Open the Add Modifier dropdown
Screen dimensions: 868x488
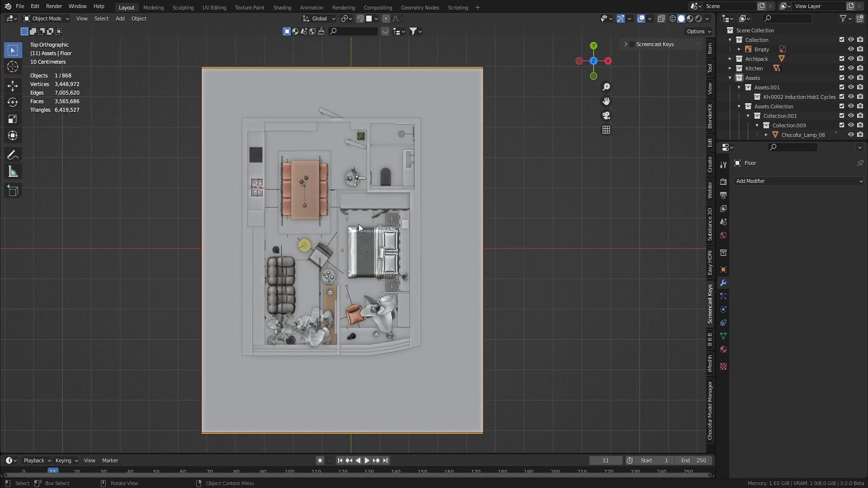click(799, 181)
